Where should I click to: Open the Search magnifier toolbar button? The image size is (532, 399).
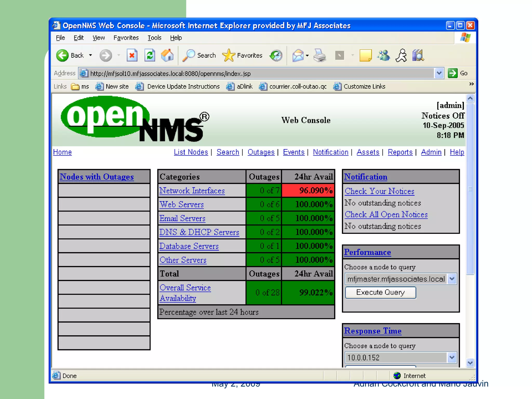199,55
